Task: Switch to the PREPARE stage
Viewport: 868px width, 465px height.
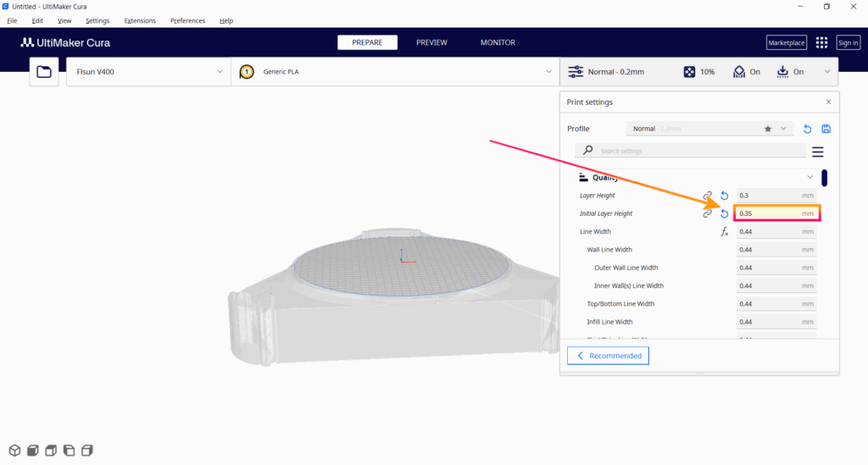Action: 367,42
